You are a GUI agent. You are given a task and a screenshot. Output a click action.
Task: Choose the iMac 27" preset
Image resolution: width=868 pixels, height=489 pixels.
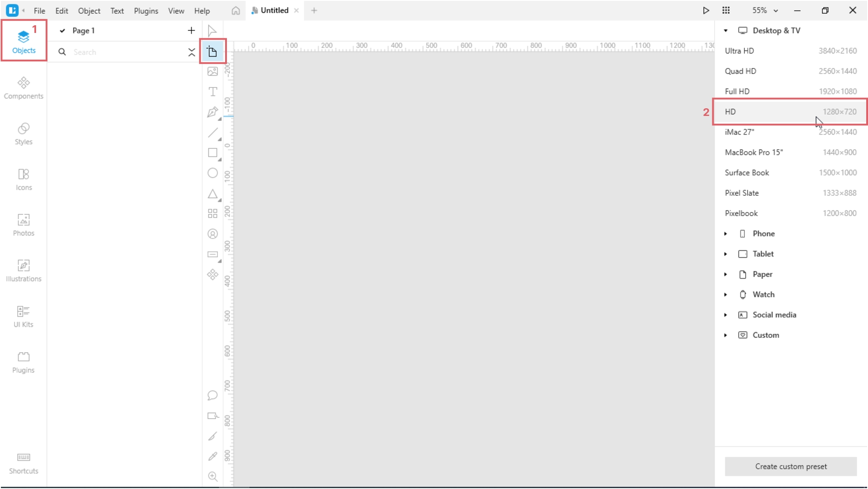790,132
